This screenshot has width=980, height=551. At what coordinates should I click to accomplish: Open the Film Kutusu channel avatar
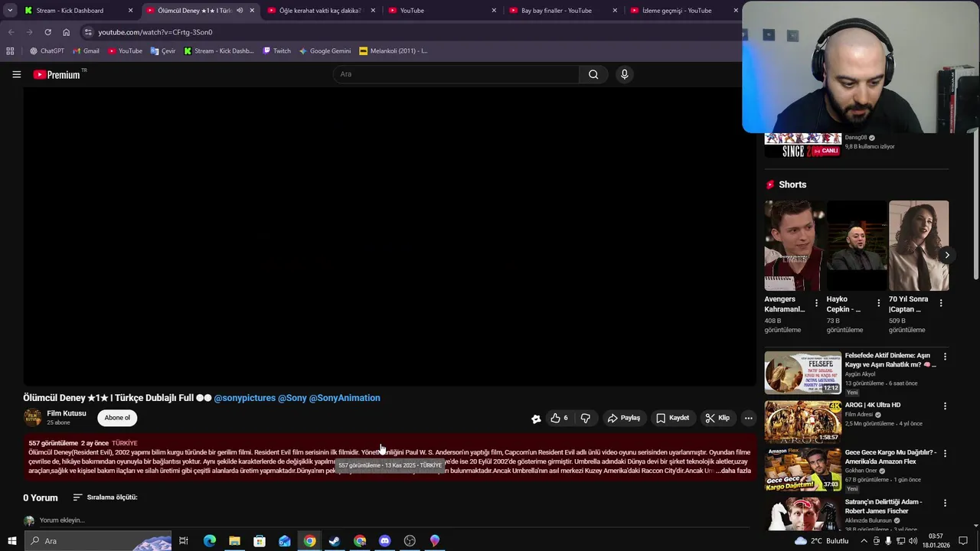(x=32, y=417)
